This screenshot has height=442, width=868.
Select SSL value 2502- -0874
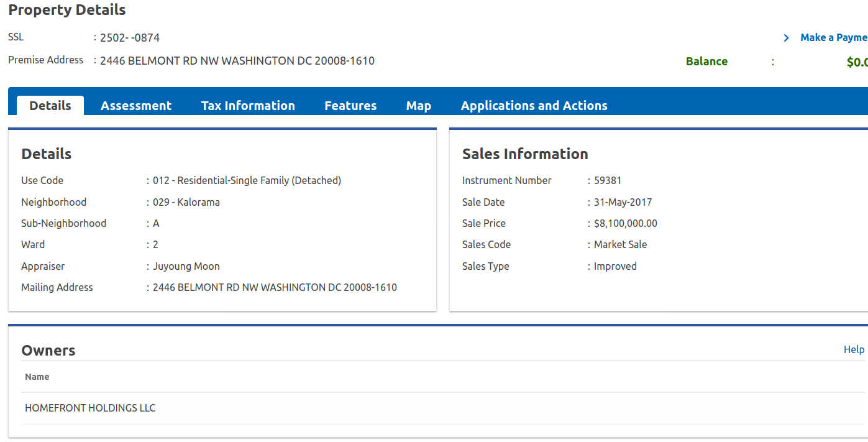pyautogui.click(x=130, y=38)
